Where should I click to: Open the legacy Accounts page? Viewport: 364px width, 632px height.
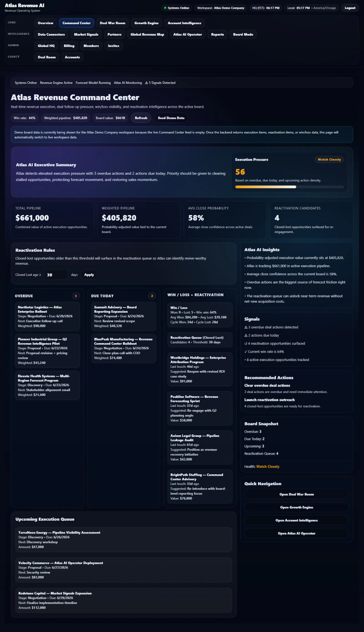point(72,57)
